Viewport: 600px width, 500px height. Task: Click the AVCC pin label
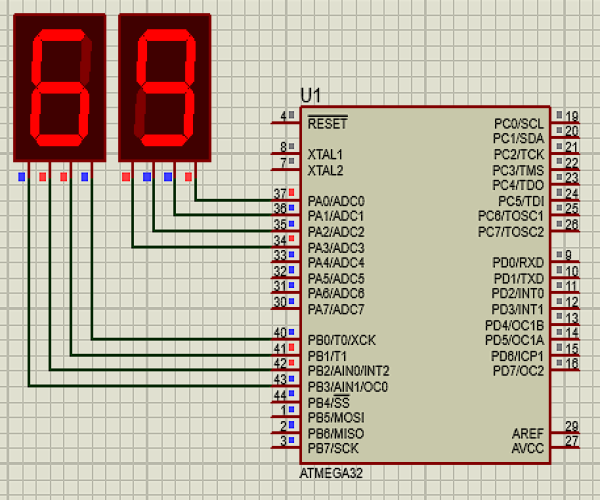(x=527, y=448)
